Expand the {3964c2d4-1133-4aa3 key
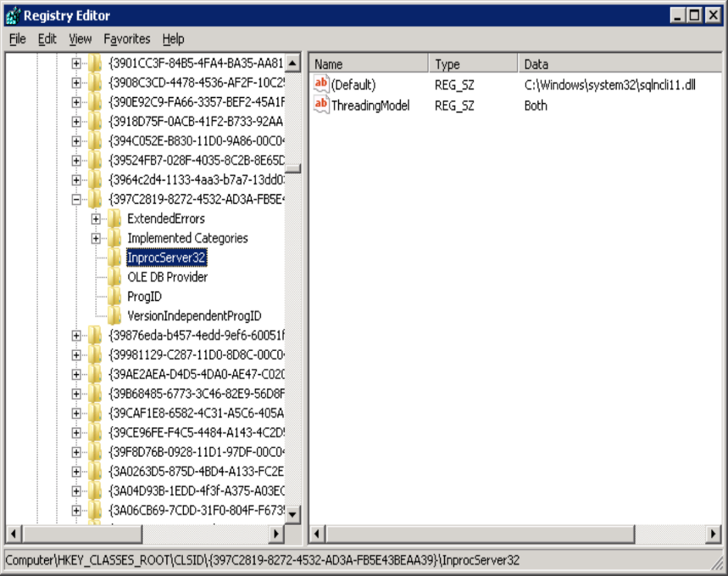Image resolution: width=728 pixels, height=576 pixels. 76,180
